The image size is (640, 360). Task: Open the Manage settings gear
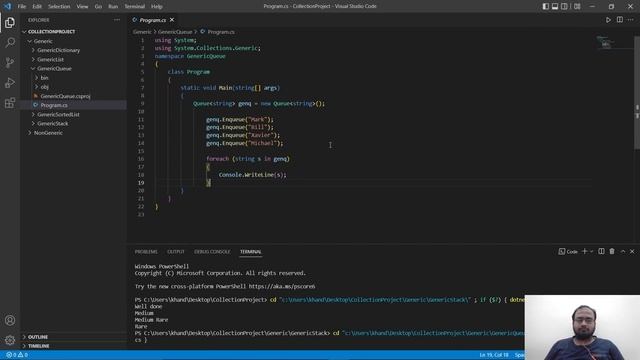(10, 340)
